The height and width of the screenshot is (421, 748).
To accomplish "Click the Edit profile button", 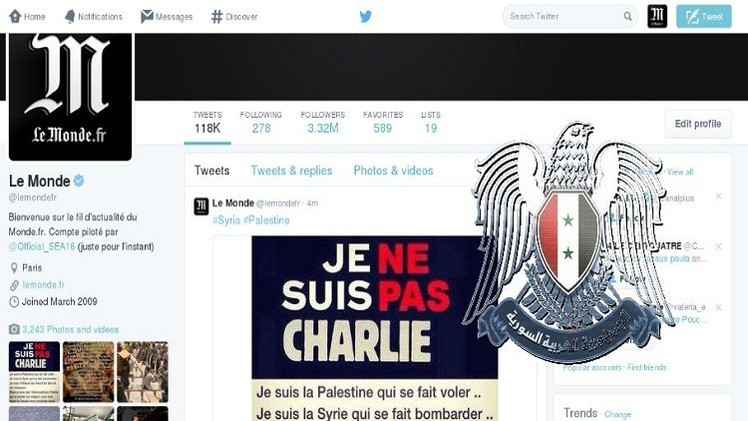I will (x=698, y=124).
